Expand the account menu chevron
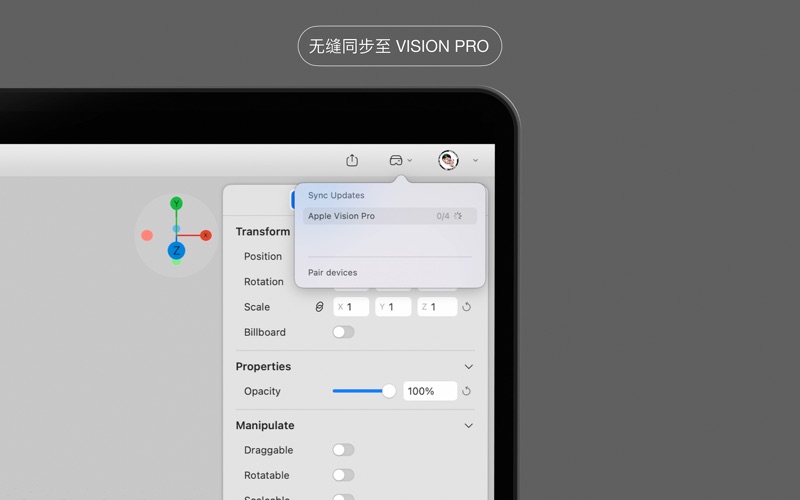This screenshot has width=800, height=500. (476, 160)
